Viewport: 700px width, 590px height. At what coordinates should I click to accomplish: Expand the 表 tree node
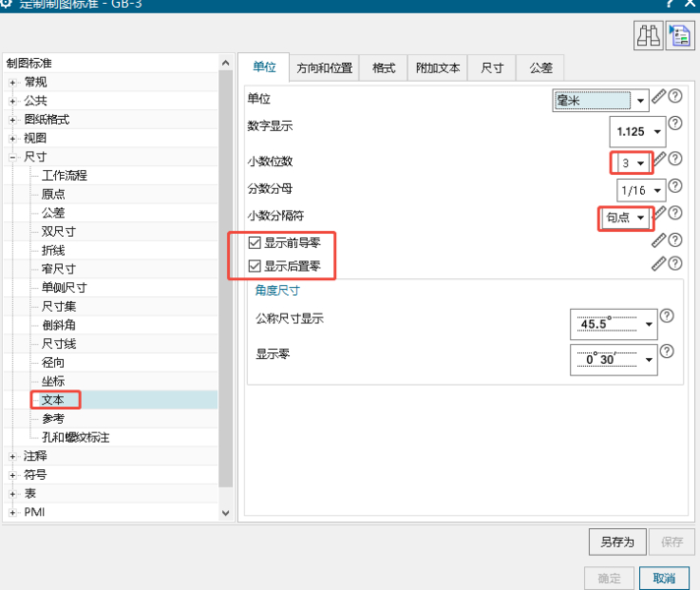13,494
